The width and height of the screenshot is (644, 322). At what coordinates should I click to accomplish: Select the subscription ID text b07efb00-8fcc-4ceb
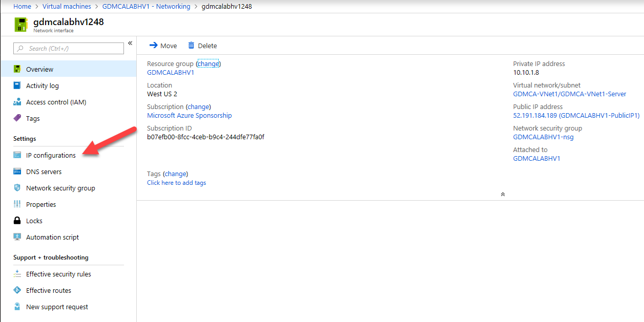pyautogui.click(x=205, y=137)
